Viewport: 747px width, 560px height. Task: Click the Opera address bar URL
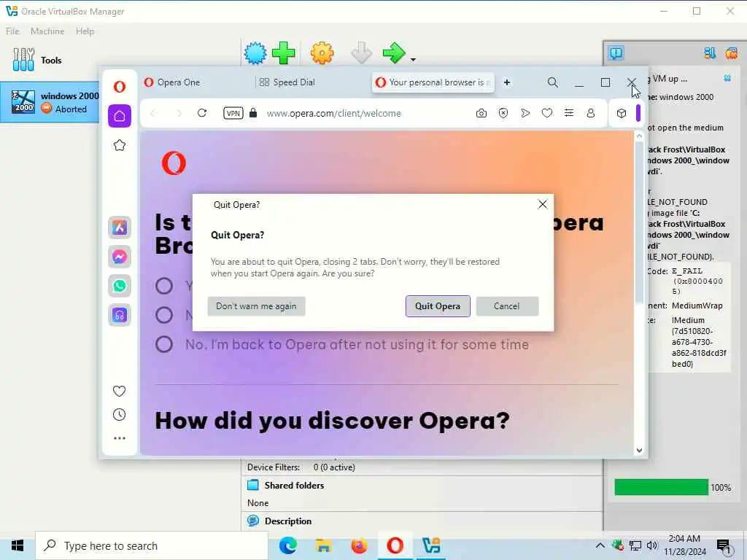pos(333,113)
